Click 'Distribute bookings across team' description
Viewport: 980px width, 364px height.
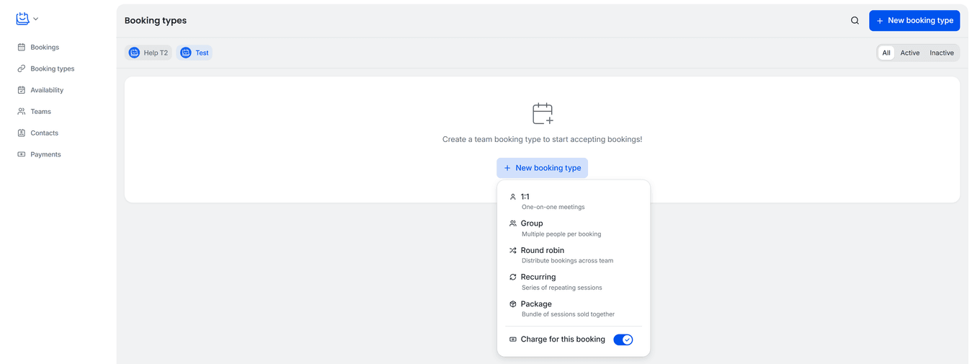click(x=568, y=261)
